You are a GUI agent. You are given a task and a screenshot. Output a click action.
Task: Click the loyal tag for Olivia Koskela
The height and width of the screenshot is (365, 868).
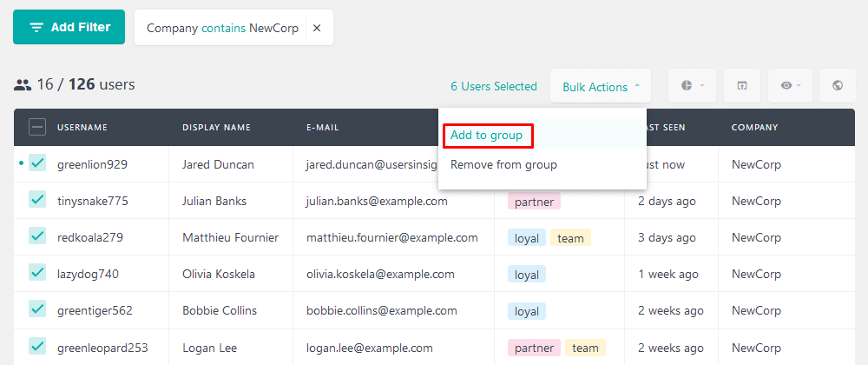(x=527, y=275)
